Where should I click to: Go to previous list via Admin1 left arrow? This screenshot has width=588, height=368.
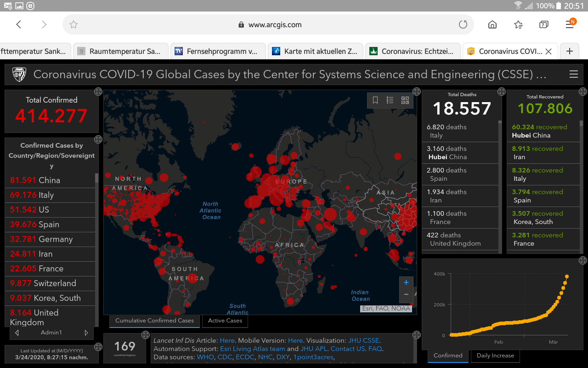pos(17,333)
